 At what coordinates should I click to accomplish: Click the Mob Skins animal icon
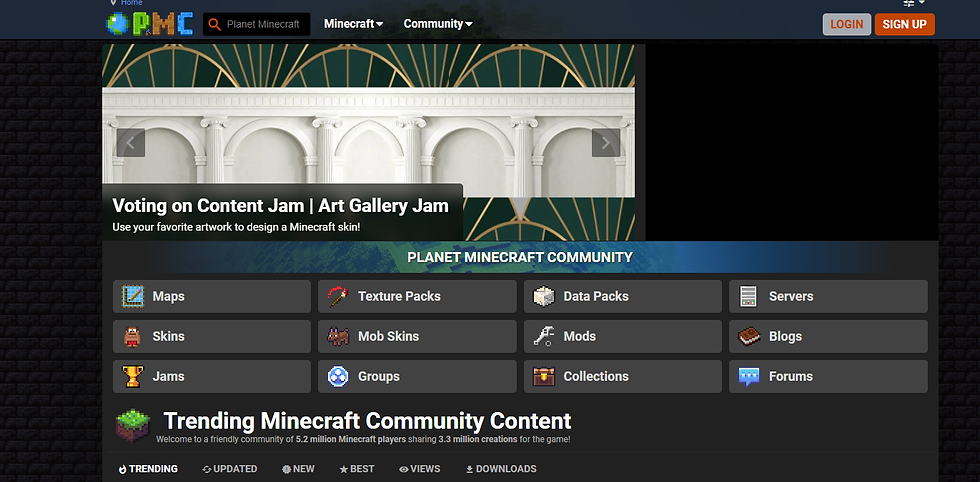pyautogui.click(x=338, y=336)
